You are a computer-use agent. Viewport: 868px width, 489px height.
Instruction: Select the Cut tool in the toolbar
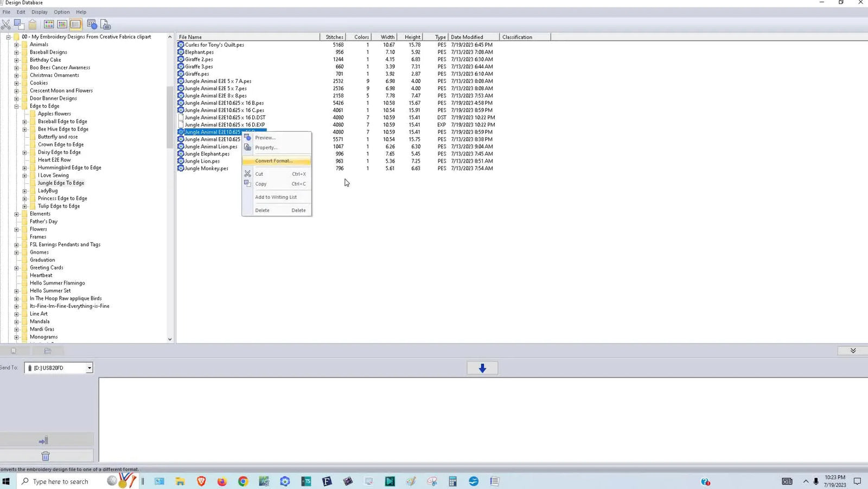[x=6, y=24]
